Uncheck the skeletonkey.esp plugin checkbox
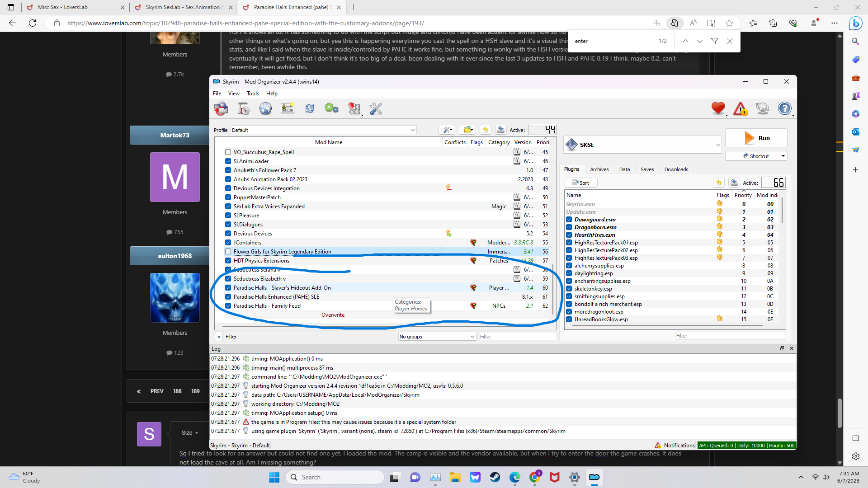Image resolution: width=868 pixels, height=488 pixels. (x=569, y=289)
